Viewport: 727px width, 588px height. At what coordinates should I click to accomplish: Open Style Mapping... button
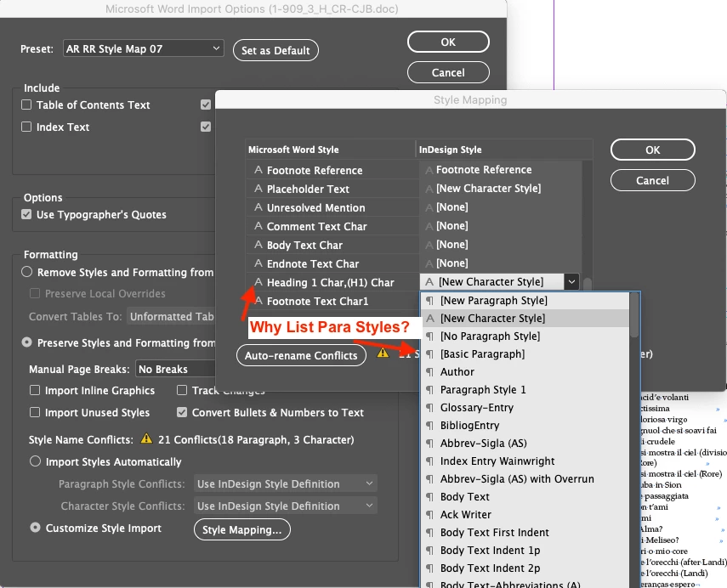click(x=242, y=529)
